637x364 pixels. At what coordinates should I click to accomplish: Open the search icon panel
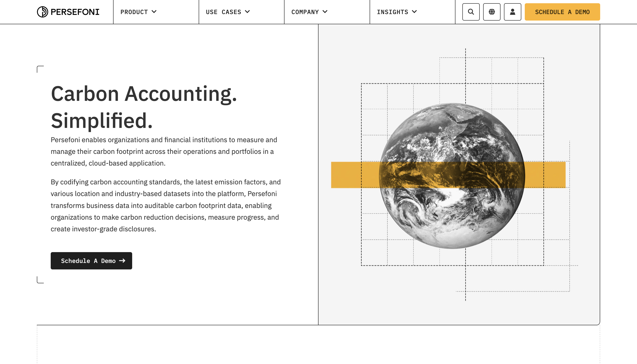(471, 12)
